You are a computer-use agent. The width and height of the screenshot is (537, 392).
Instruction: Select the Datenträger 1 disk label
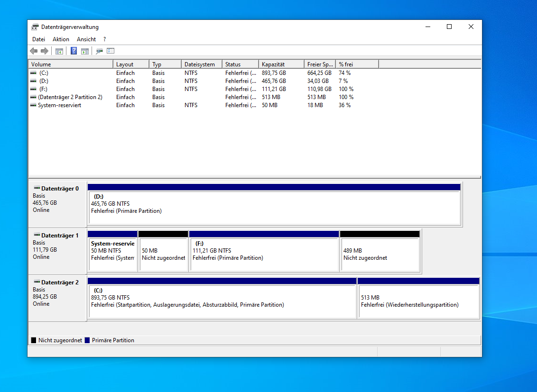coord(60,235)
